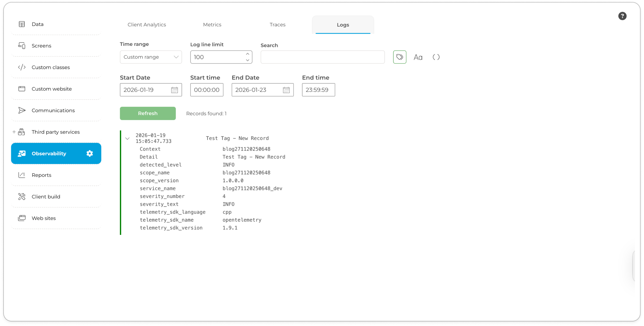644x326 pixels.
Task: Click the Communications paper plane icon
Action: click(x=22, y=110)
